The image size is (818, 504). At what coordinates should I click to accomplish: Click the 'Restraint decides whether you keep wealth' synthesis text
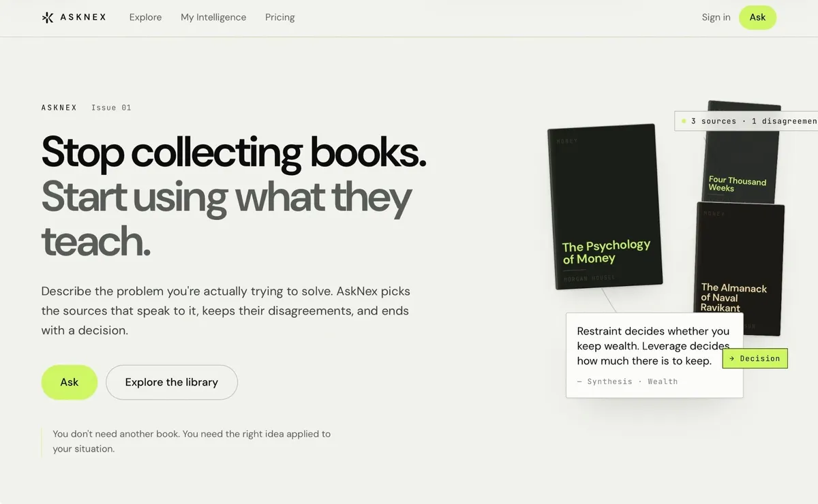tap(653, 346)
